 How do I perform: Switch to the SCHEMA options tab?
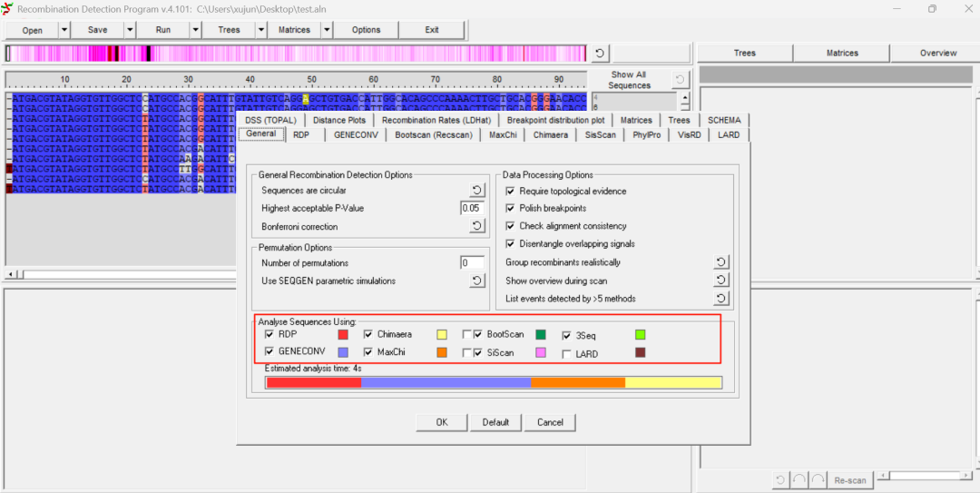(724, 120)
